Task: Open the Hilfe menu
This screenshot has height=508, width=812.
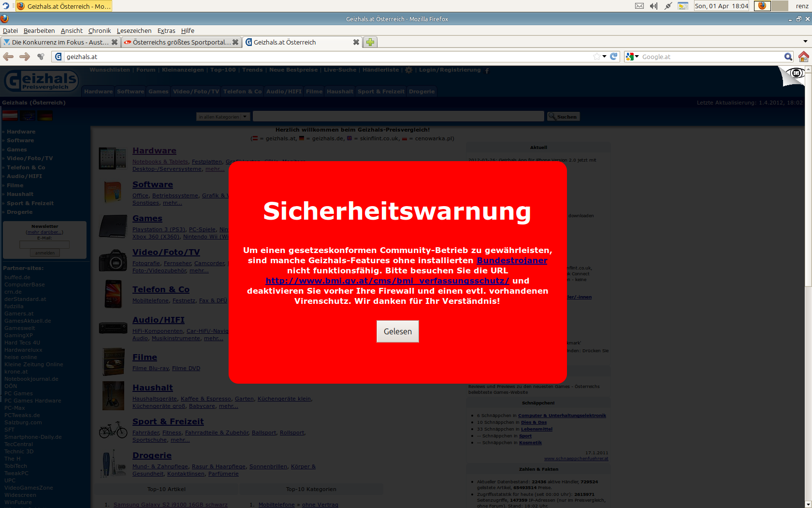Action: coord(188,30)
